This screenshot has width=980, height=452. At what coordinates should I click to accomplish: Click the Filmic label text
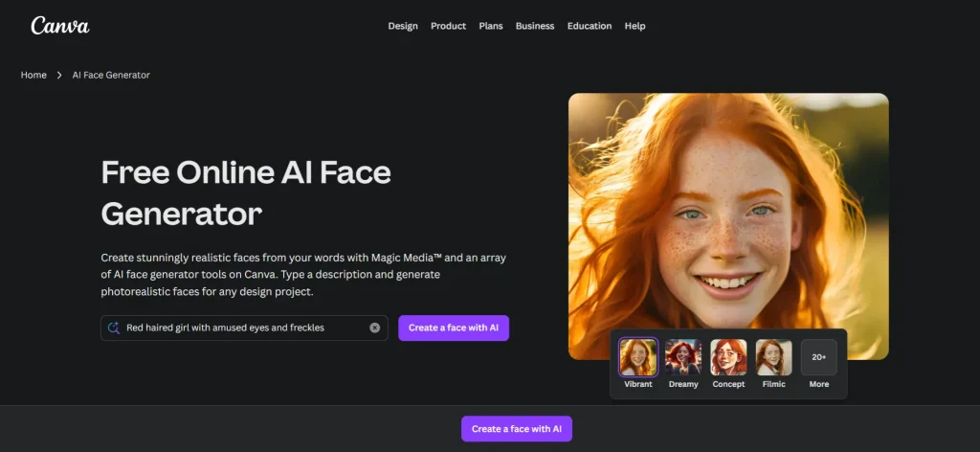pyautogui.click(x=773, y=384)
